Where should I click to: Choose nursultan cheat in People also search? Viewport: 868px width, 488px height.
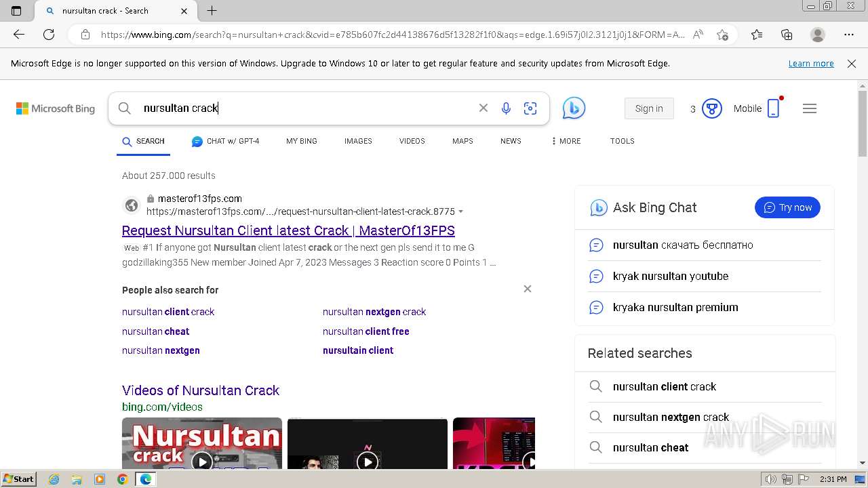coord(155,331)
